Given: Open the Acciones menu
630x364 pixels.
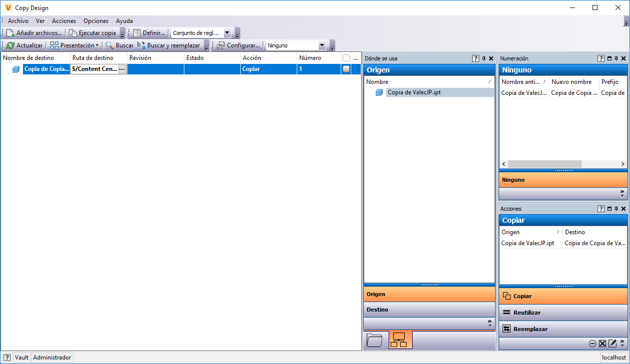Looking at the screenshot, I should [x=64, y=21].
